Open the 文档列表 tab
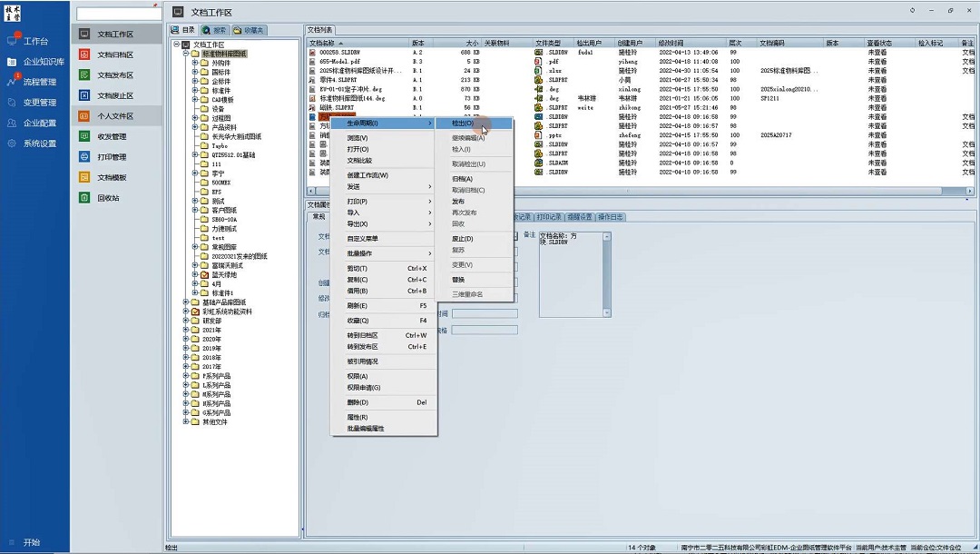Viewport: 980px width, 554px height. (320, 30)
